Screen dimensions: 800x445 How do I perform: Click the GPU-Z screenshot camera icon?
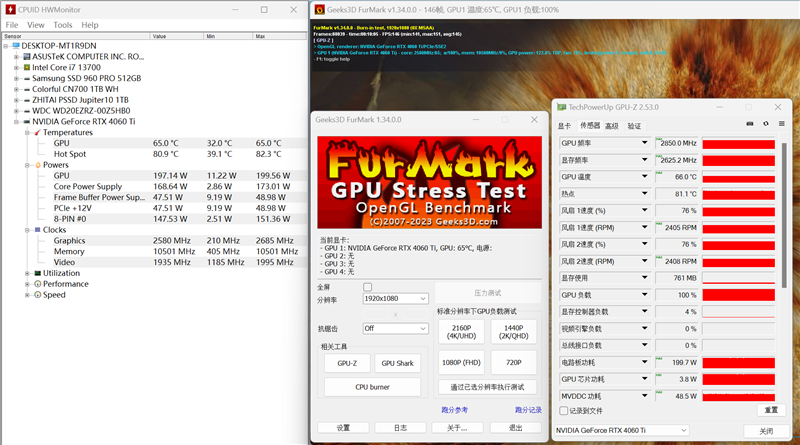click(749, 123)
